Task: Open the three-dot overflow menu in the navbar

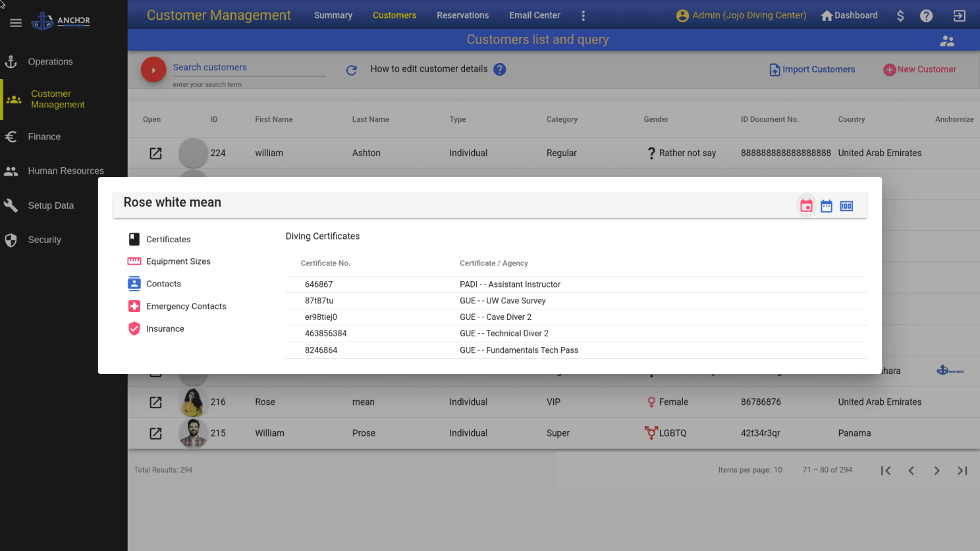Action: coord(584,15)
